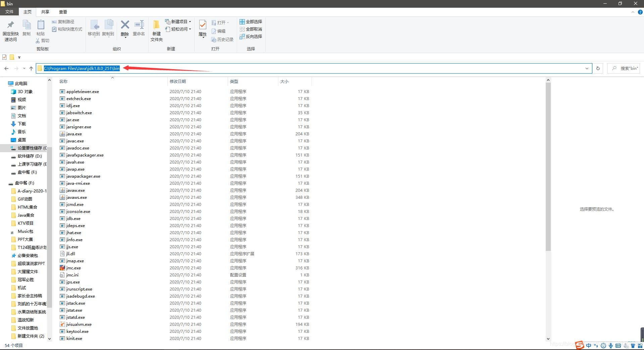Click the History (历史记录) ribbon item
644x350 pixels.
pos(222,40)
